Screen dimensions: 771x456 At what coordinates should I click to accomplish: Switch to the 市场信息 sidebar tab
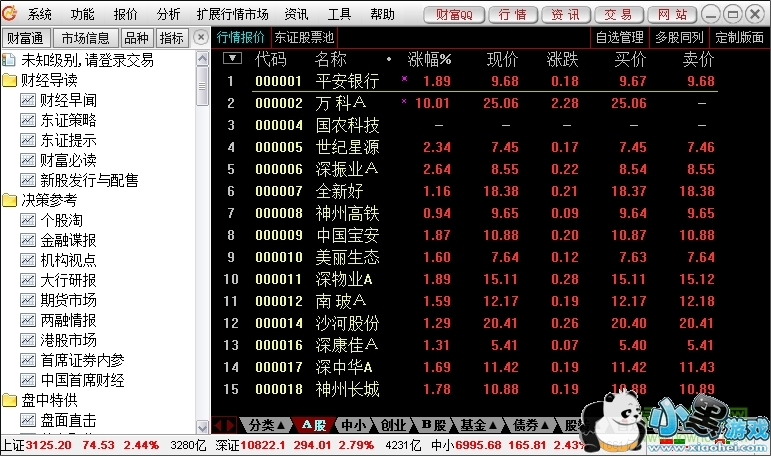[86, 37]
